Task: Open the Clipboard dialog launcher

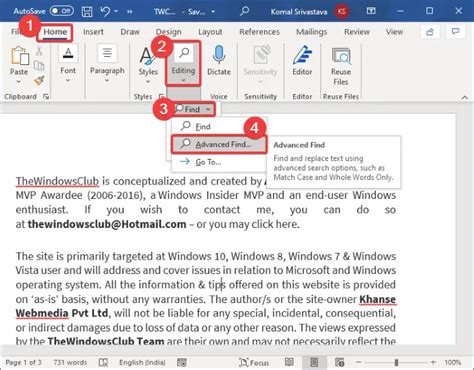Action: (x=46, y=97)
